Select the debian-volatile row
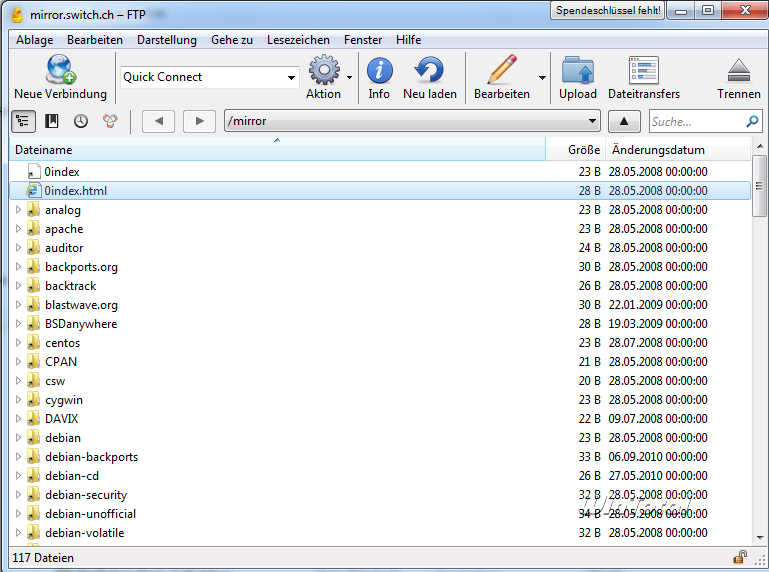This screenshot has width=769, height=572. pyautogui.click(x=380, y=533)
